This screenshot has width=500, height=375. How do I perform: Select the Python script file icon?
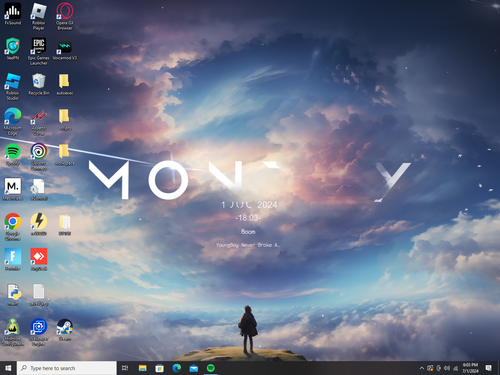[x=13, y=295]
